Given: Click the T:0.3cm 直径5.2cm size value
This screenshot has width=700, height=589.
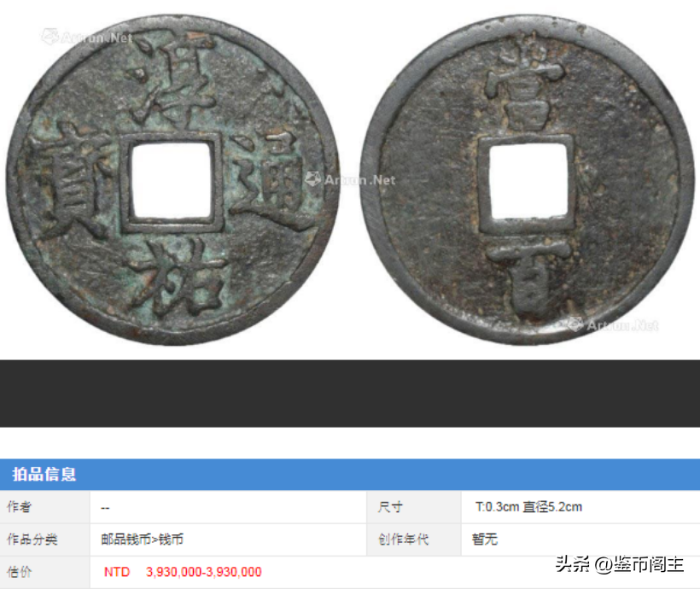Looking at the screenshot, I should 528,507.
